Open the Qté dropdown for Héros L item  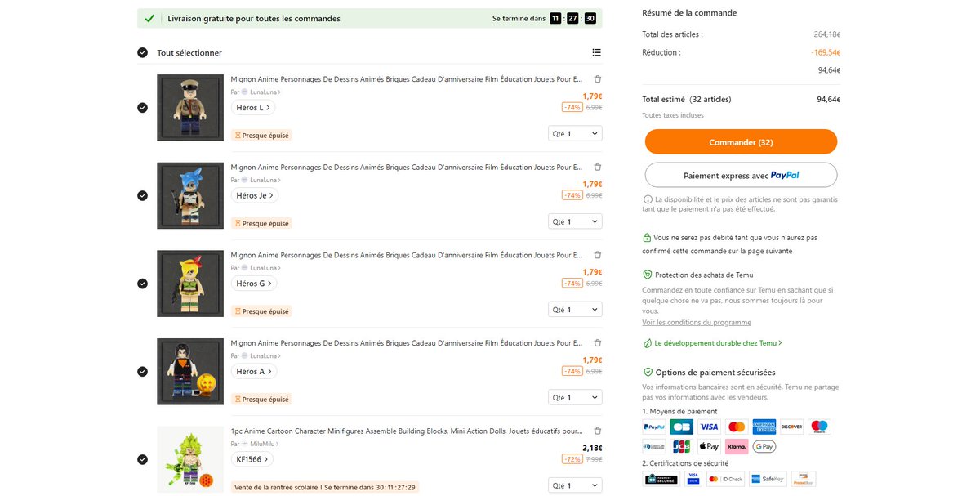coord(575,133)
